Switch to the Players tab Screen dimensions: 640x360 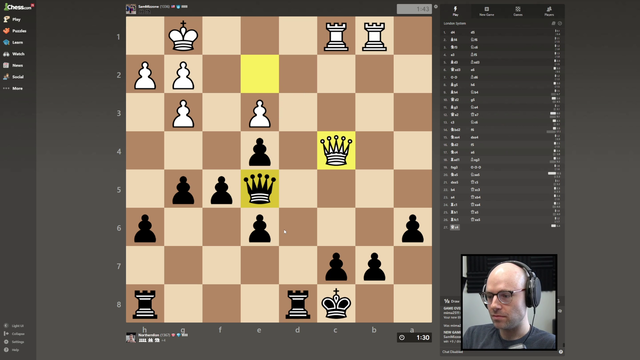(x=549, y=11)
